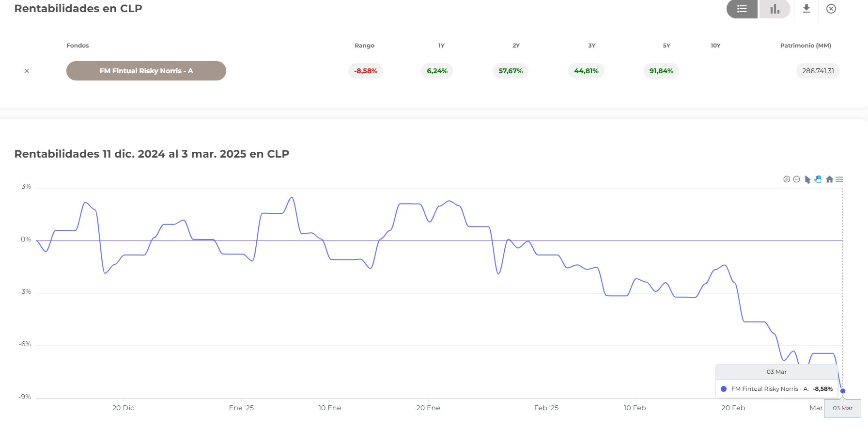Viewport: 868px width, 433px height.
Task: Reset chart zoom with home icon
Action: (829, 179)
